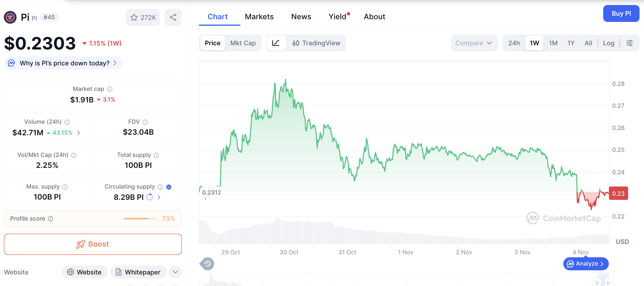Open the Website link with globe icon
The image size is (644, 286).
point(85,272)
